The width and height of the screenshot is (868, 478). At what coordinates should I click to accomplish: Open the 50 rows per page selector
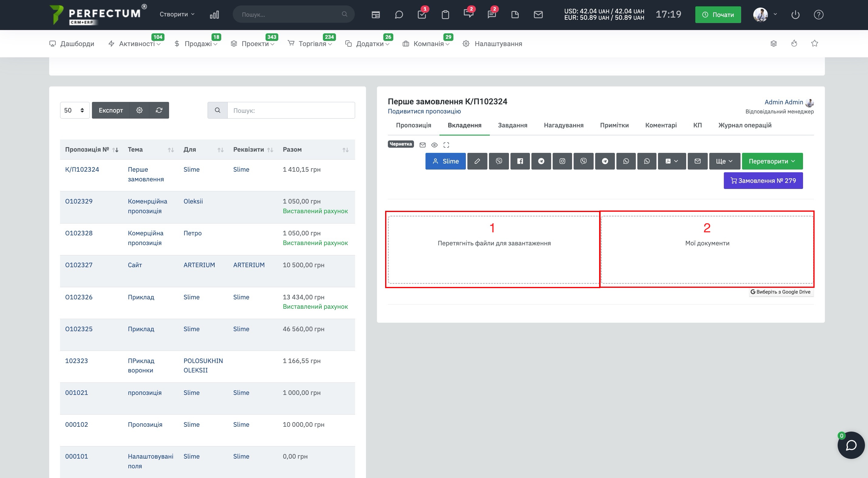tap(74, 110)
